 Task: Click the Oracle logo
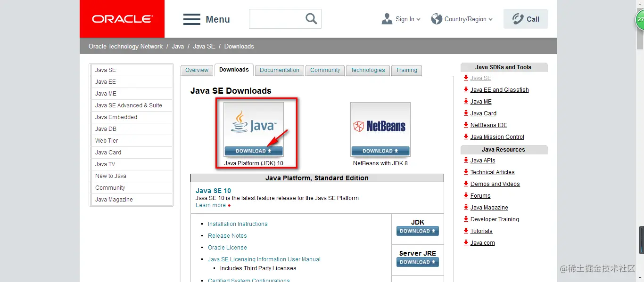122,19
